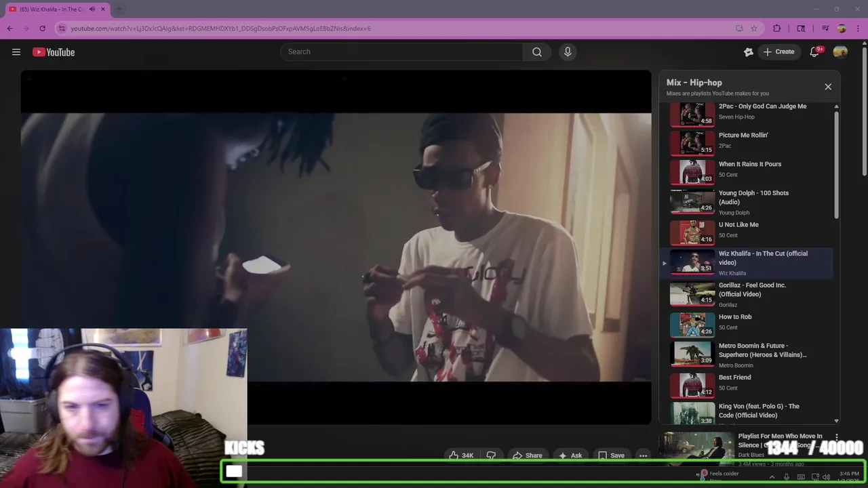Viewport: 868px width, 488px height.
Task: Save the video to a playlist
Action: pos(611,455)
